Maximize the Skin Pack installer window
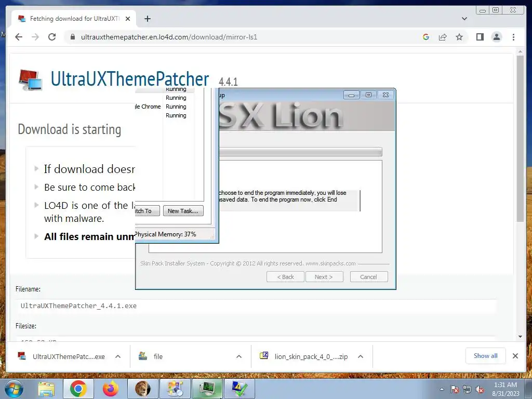532x399 pixels. click(x=368, y=95)
